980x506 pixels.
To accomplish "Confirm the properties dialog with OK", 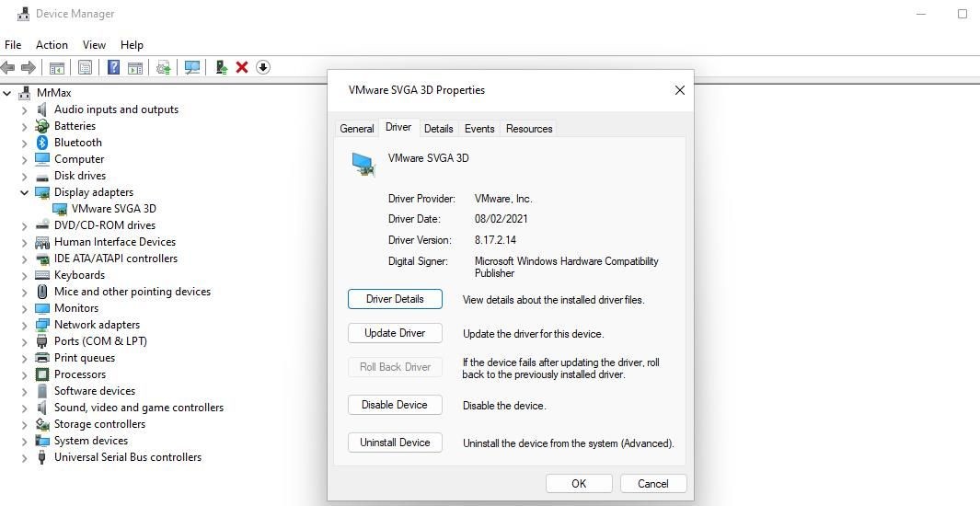I will click(x=579, y=484).
